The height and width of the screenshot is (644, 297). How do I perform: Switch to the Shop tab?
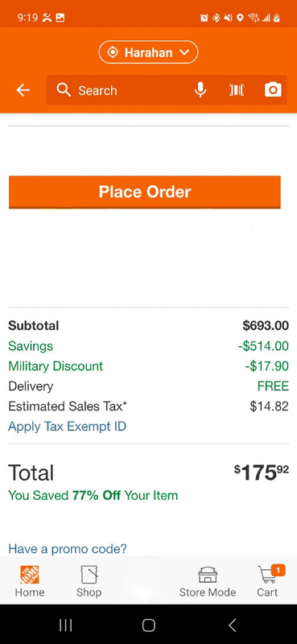pos(89,580)
